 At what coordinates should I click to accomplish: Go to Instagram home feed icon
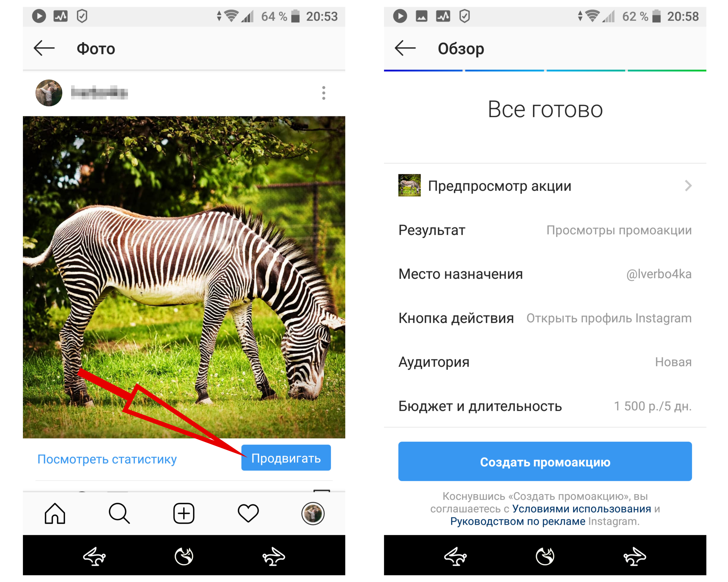[55, 513]
